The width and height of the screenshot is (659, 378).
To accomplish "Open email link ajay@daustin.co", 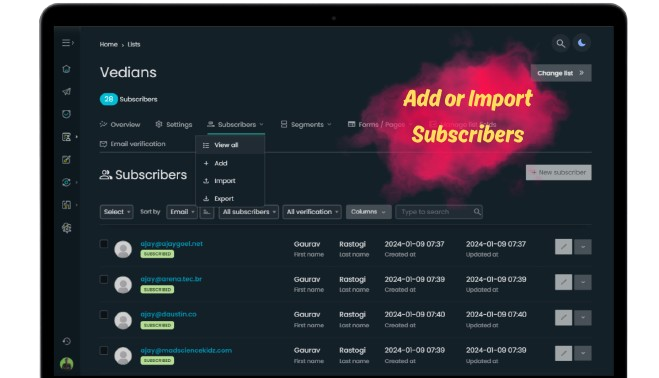I will coord(168,315).
